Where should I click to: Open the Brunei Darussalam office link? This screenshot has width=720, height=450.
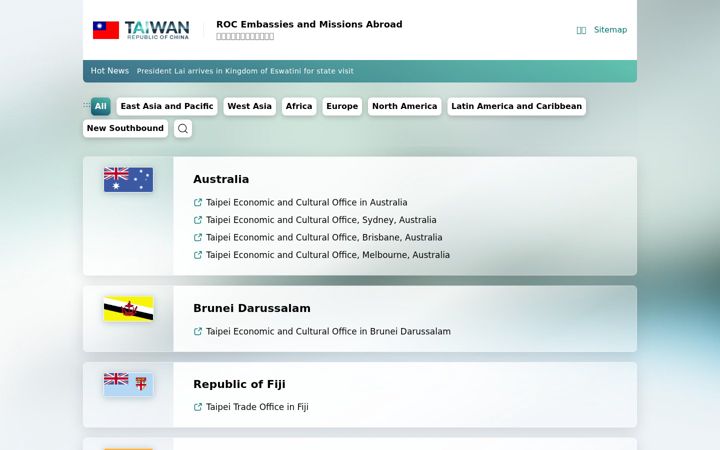pyautogui.click(x=328, y=332)
